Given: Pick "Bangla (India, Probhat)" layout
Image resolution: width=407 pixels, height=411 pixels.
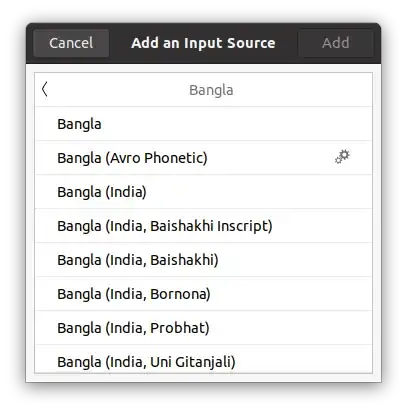Looking at the screenshot, I should [204, 328].
